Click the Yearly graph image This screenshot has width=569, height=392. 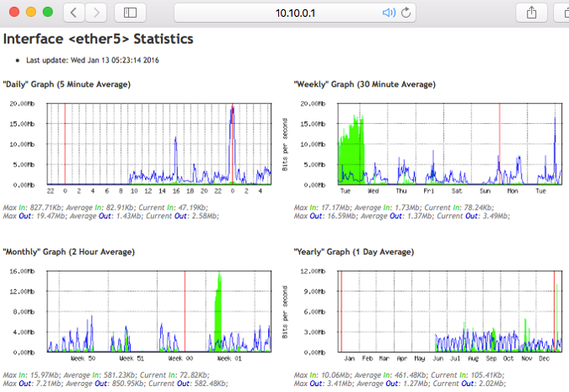[423, 316]
